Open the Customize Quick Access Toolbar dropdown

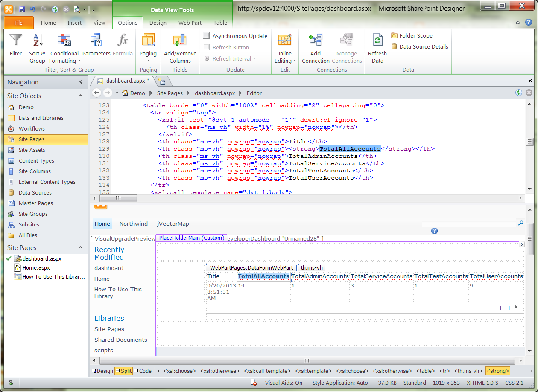point(94,9)
